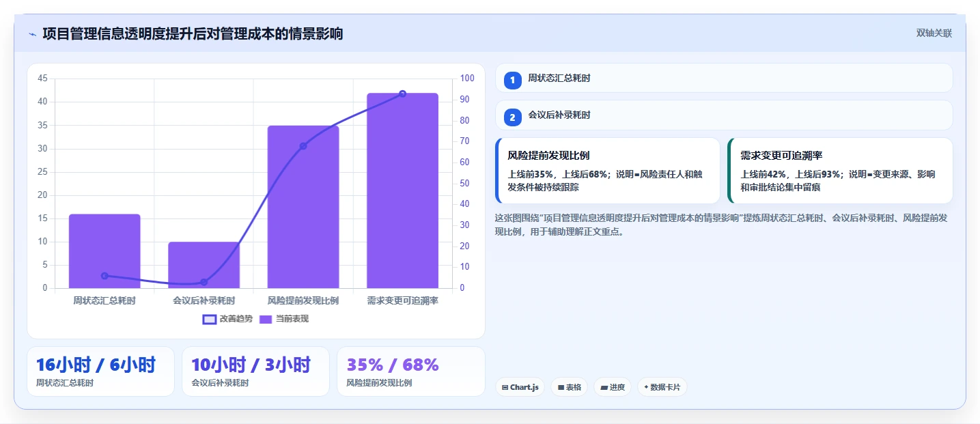Viewport: 980px width, 424px height.
Task: Click the page title 项目管理信息透明度提升后对管理成本的情景影响
Action: click(x=193, y=33)
